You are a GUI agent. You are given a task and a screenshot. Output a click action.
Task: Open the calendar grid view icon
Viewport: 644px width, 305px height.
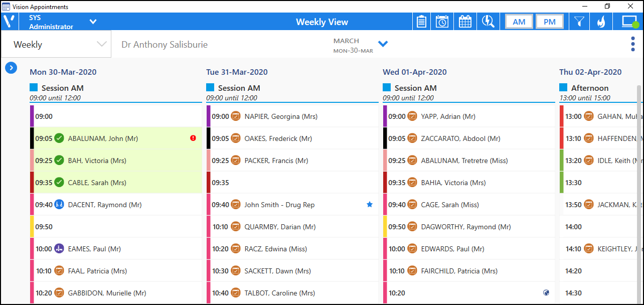click(x=465, y=22)
